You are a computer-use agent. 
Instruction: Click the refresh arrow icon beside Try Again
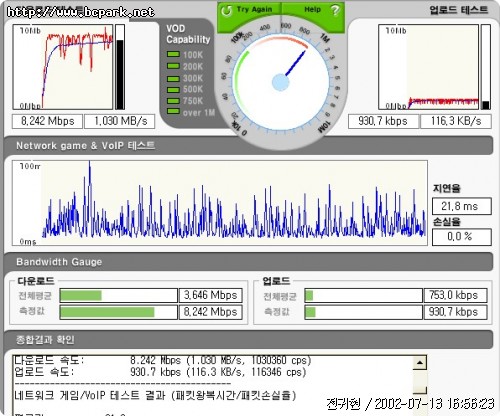pyautogui.click(x=227, y=10)
